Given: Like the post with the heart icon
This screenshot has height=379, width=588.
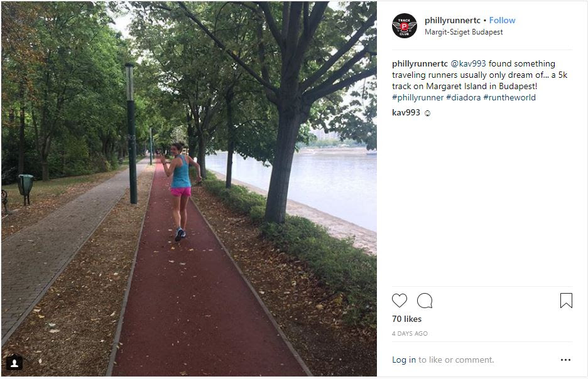Looking at the screenshot, I should pos(400,301).
